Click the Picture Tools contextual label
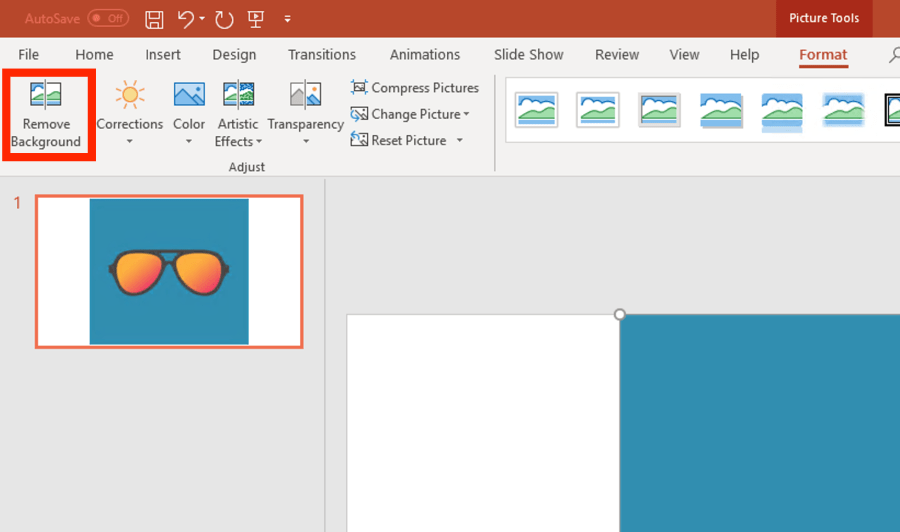This screenshot has width=900, height=532. (824, 18)
